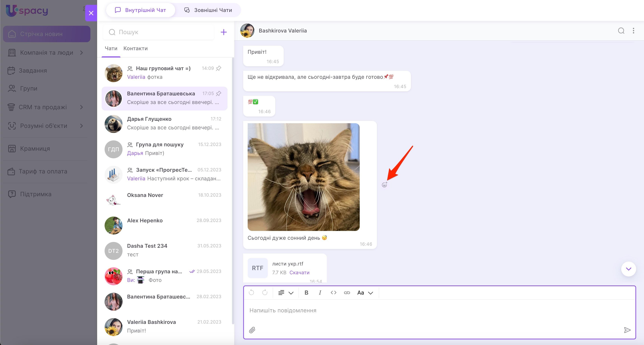Toggle bold text formatting

point(306,293)
